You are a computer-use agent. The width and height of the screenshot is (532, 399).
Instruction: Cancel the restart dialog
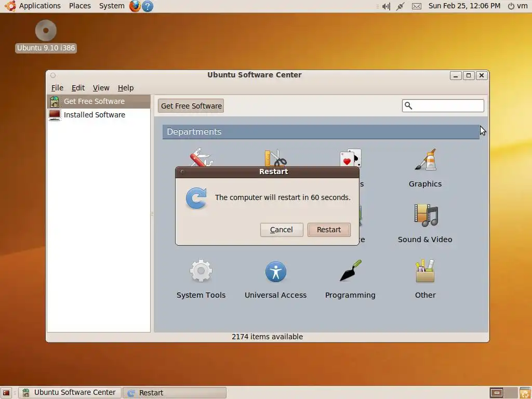click(x=282, y=230)
